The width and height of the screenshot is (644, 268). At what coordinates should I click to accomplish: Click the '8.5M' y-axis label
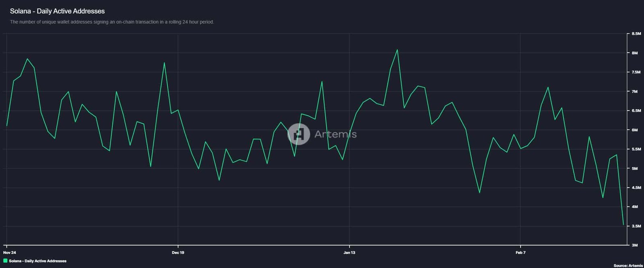(636, 34)
